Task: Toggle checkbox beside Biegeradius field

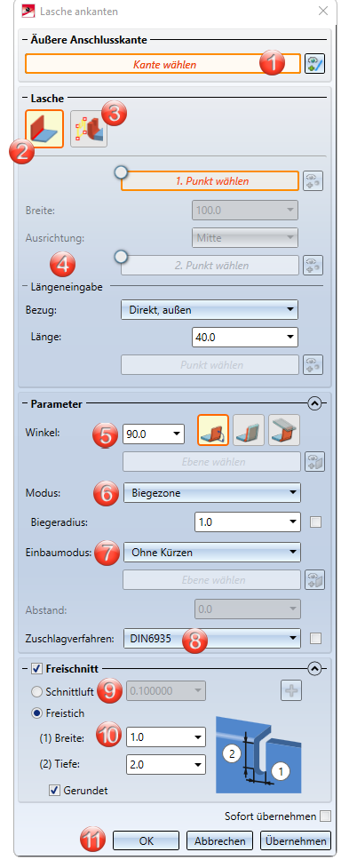Action: (x=316, y=522)
